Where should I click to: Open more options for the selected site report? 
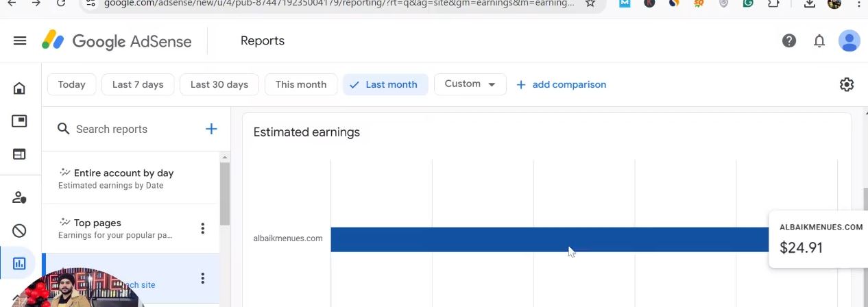(x=202, y=278)
